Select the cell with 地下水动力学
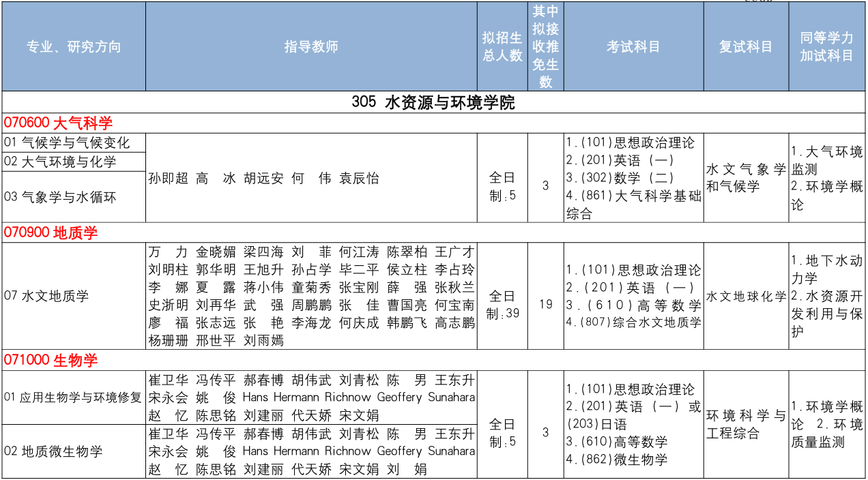The width and height of the screenshot is (868, 480). coord(827,296)
